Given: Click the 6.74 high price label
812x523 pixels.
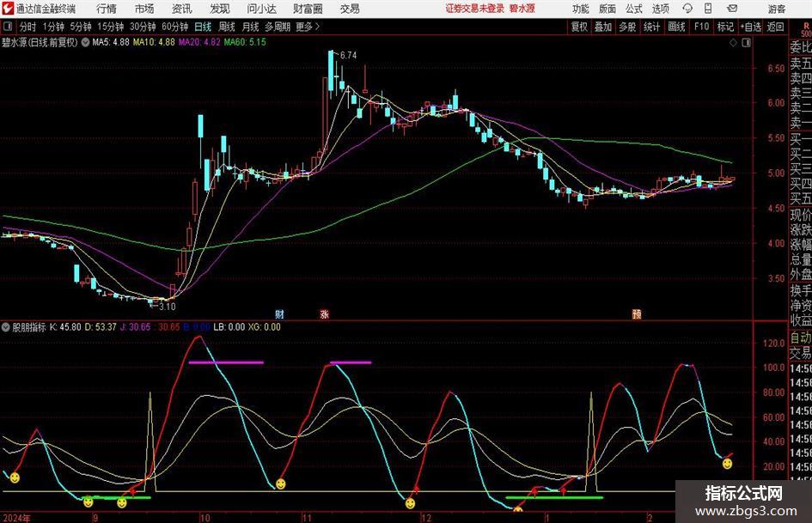Looking at the screenshot, I should [x=349, y=55].
